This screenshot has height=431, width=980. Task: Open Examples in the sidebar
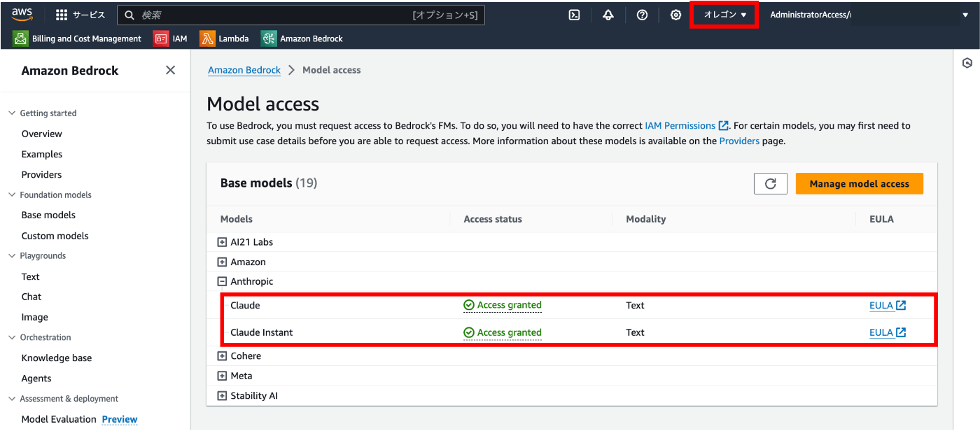[x=42, y=154]
